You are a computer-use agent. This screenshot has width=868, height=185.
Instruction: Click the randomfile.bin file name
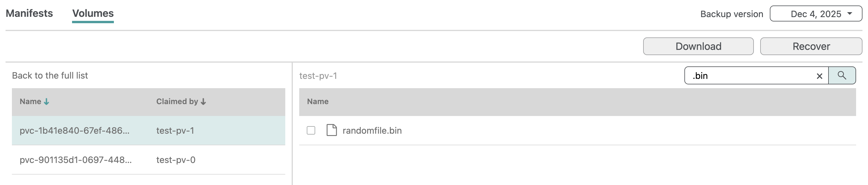372,130
